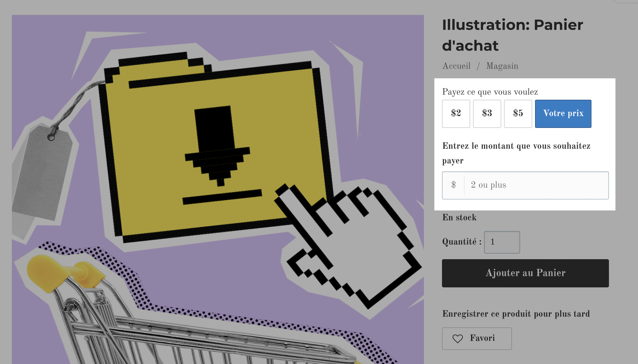The image size is (638, 364).
Task: Select the Votre prix option
Action: point(563,114)
